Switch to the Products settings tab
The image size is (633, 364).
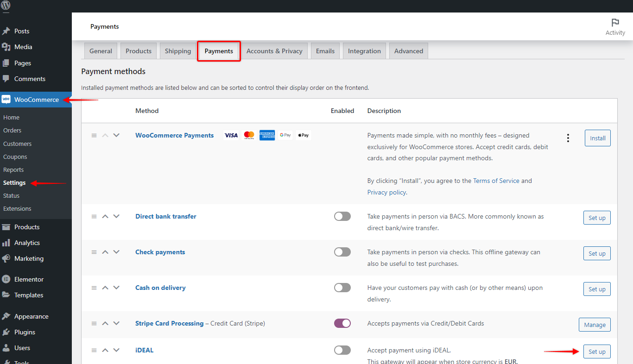[139, 51]
